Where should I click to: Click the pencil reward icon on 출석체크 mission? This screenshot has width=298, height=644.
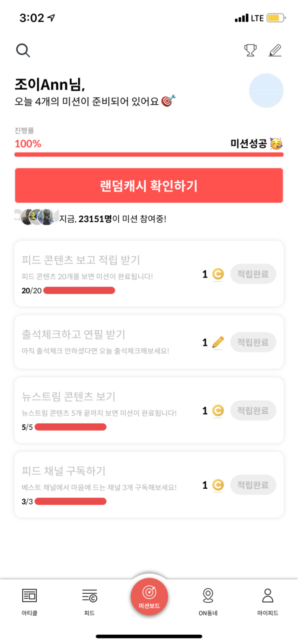coord(218,343)
